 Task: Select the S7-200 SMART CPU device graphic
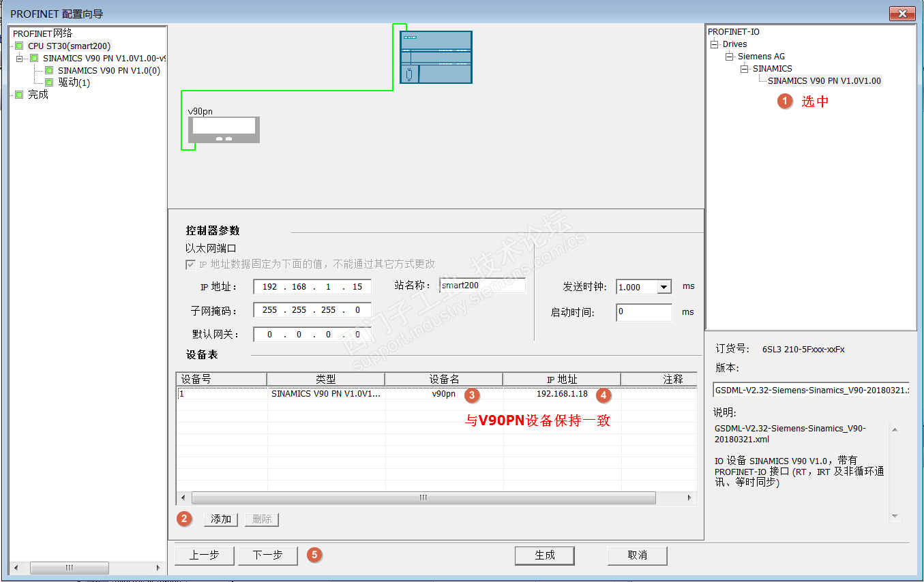point(436,57)
